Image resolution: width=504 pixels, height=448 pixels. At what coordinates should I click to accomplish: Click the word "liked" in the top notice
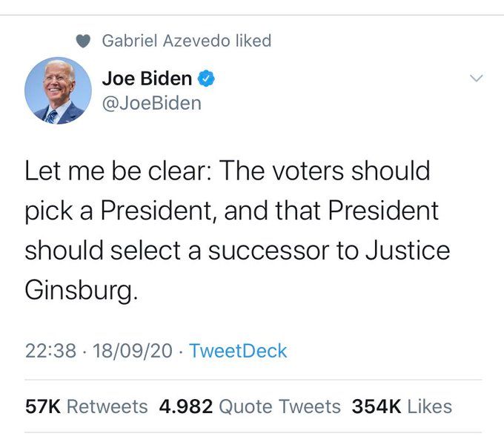click(253, 41)
